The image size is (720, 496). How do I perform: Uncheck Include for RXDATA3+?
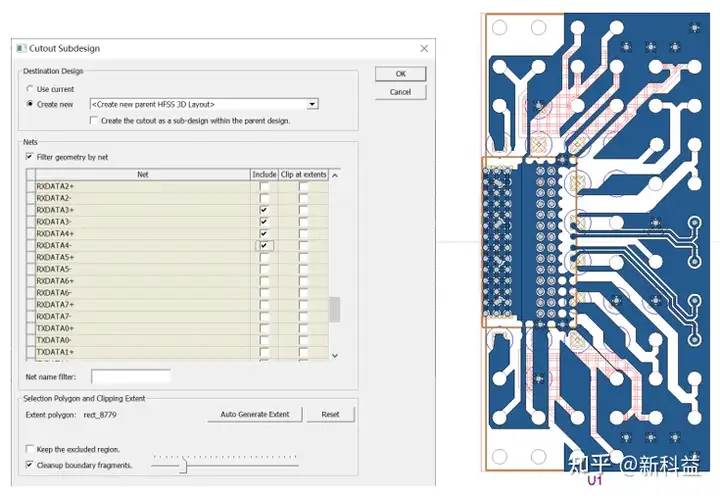pos(264,210)
